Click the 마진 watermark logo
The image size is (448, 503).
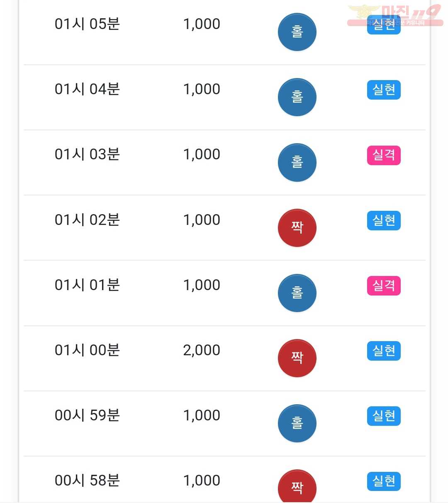point(394,15)
